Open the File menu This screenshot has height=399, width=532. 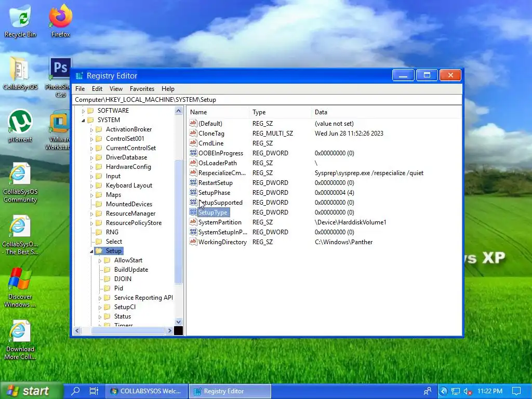click(x=80, y=88)
